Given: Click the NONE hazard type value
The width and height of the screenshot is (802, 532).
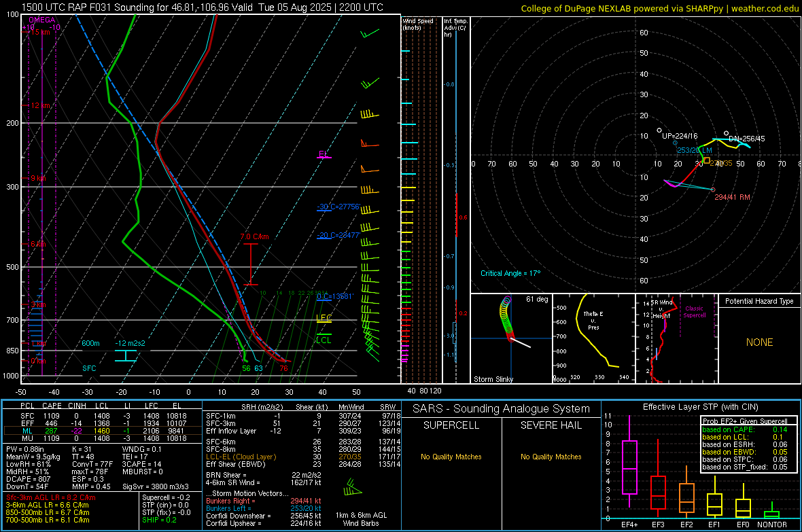Looking at the screenshot, I should 759,342.
